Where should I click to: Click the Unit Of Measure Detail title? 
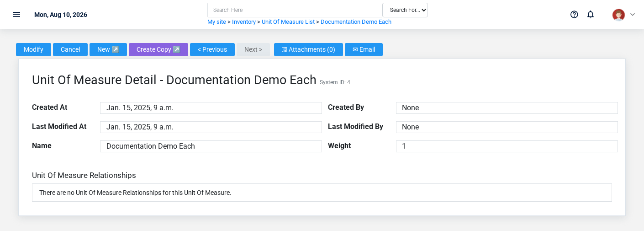tap(174, 80)
